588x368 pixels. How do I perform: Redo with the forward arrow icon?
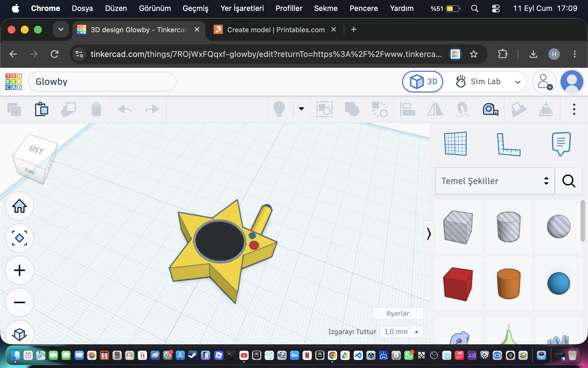pos(152,109)
